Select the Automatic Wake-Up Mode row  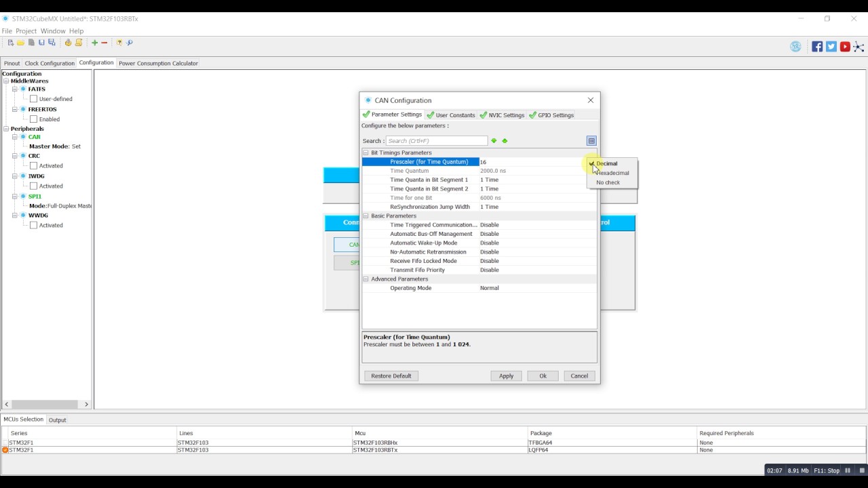tap(479, 243)
